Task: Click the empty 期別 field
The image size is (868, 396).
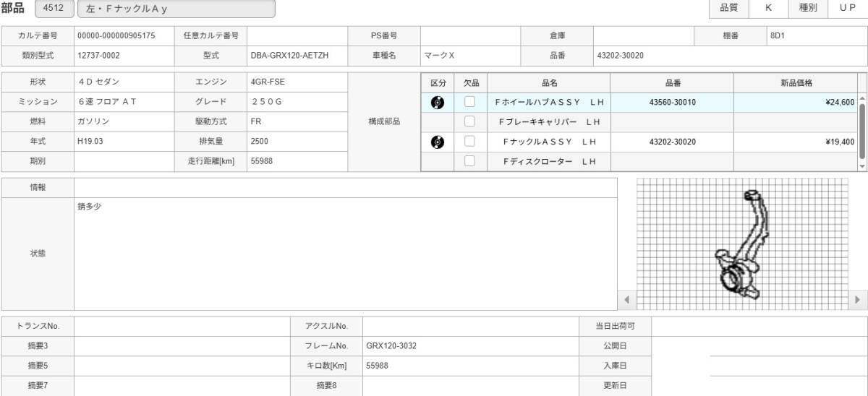Action: (124, 161)
